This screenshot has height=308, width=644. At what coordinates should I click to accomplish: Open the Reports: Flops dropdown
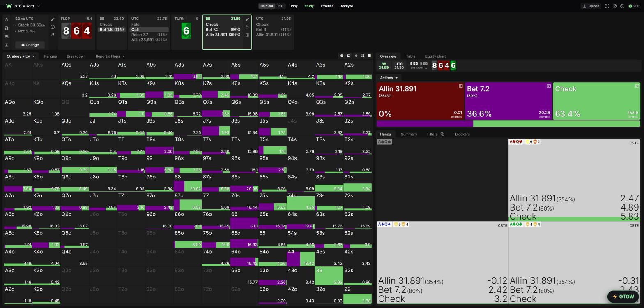point(110,56)
